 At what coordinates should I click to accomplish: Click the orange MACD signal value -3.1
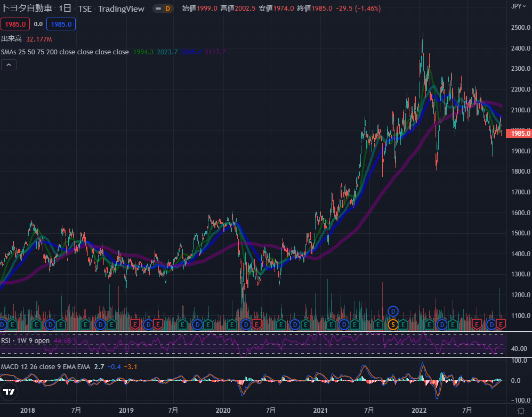pyautogui.click(x=131, y=367)
